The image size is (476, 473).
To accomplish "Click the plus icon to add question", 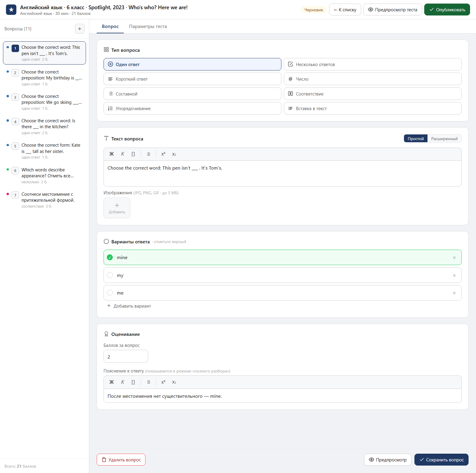I will tap(79, 29).
